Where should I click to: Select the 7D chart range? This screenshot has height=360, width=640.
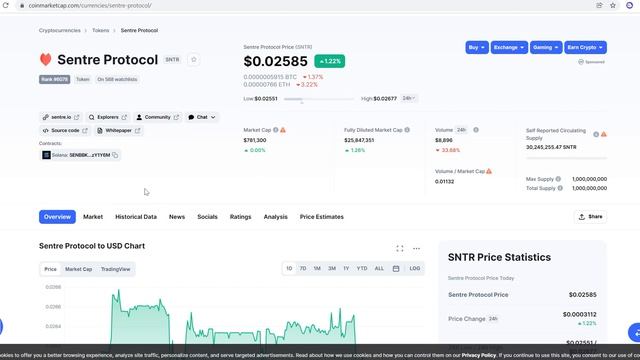pos(303,269)
